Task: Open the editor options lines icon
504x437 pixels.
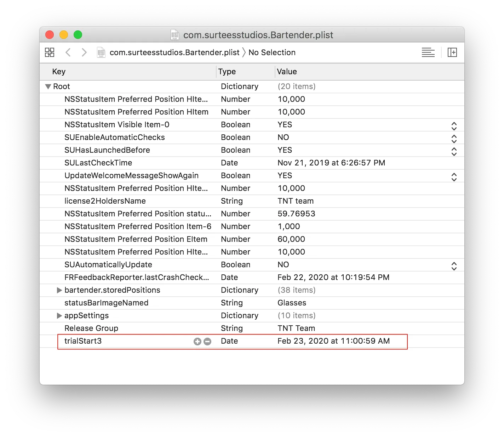Action: coord(428,52)
